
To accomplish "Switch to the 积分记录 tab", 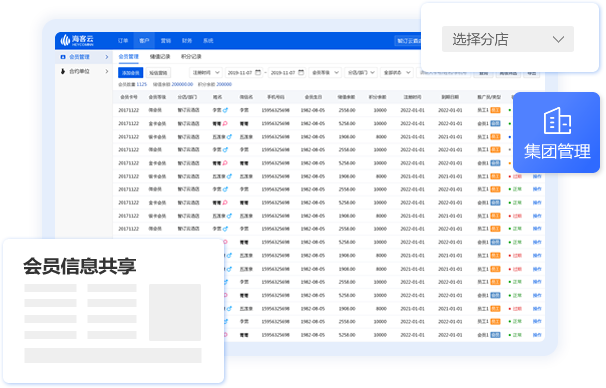I will pos(191,56).
